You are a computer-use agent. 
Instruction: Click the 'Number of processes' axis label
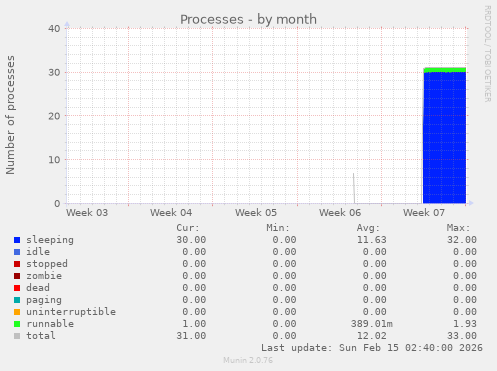10,115
